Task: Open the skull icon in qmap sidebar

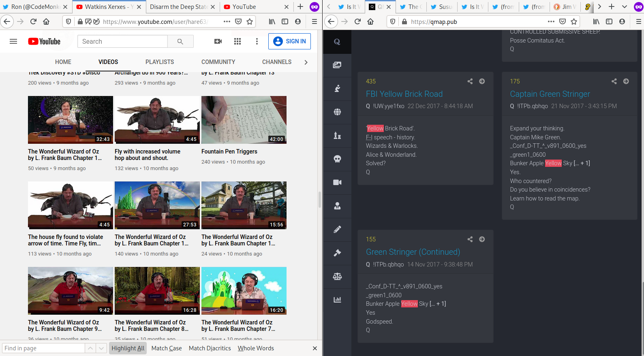Action: point(337,159)
